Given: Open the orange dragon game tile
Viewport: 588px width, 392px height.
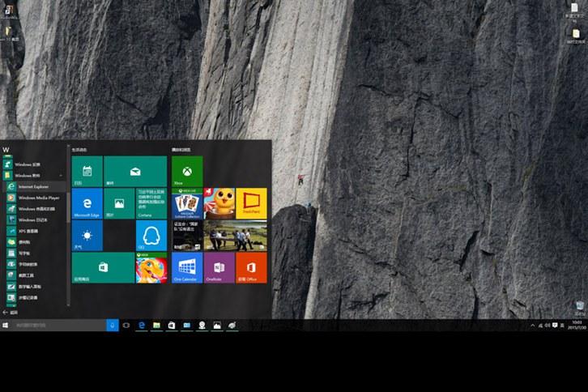Looking at the screenshot, I should 151,267.
